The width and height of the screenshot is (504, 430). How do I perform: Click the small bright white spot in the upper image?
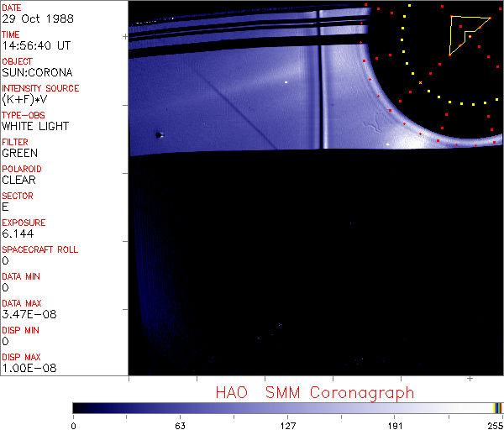(x=286, y=82)
